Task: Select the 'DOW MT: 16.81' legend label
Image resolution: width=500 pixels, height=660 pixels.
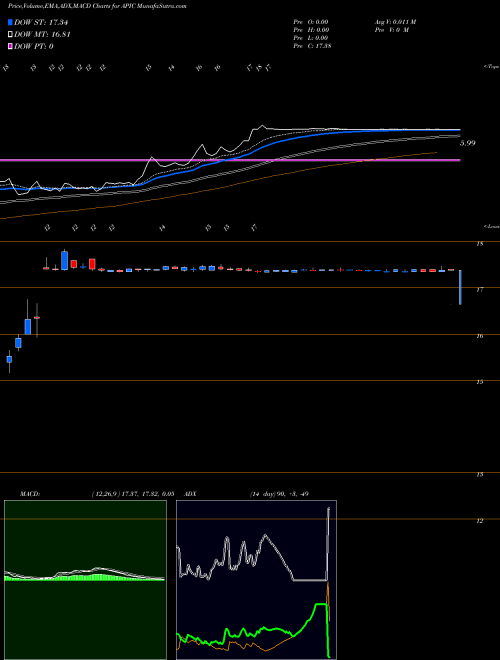Action: tap(42, 35)
